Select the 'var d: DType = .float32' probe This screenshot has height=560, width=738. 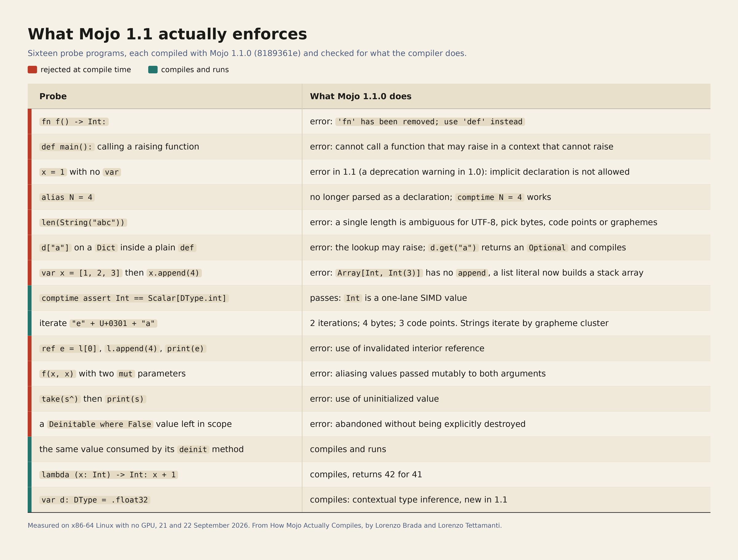[x=95, y=500]
